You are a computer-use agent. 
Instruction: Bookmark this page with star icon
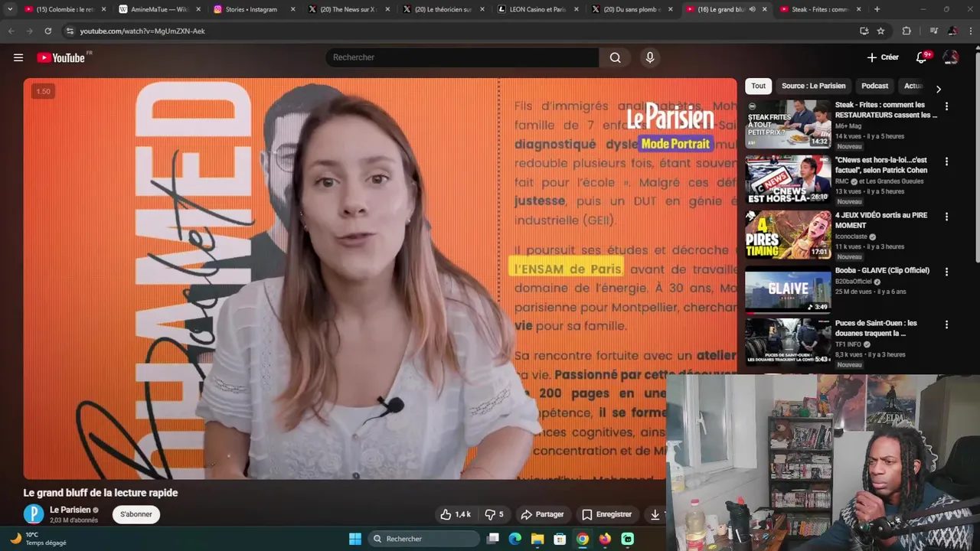point(880,31)
